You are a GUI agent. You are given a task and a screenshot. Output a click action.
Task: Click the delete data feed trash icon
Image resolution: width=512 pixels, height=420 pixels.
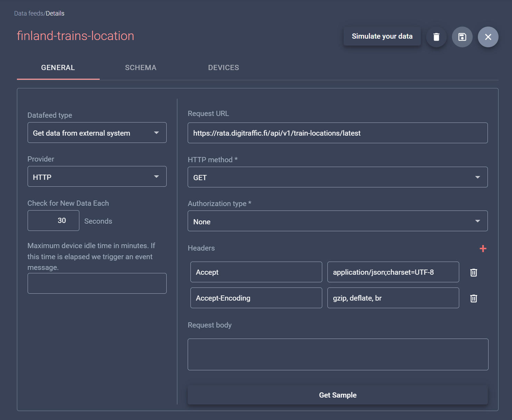click(436, 37)
